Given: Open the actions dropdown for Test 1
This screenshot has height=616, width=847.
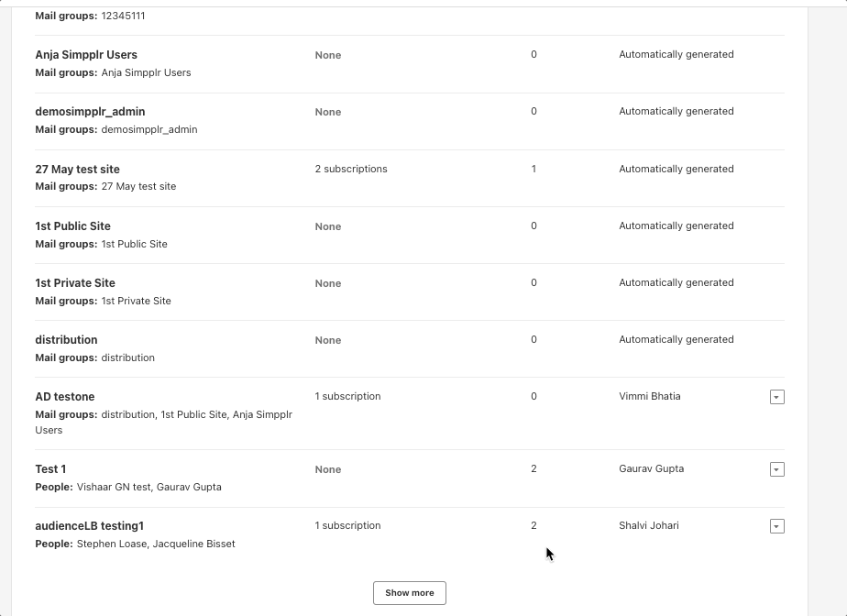Looking at the screenshot, I should [776, 468].
